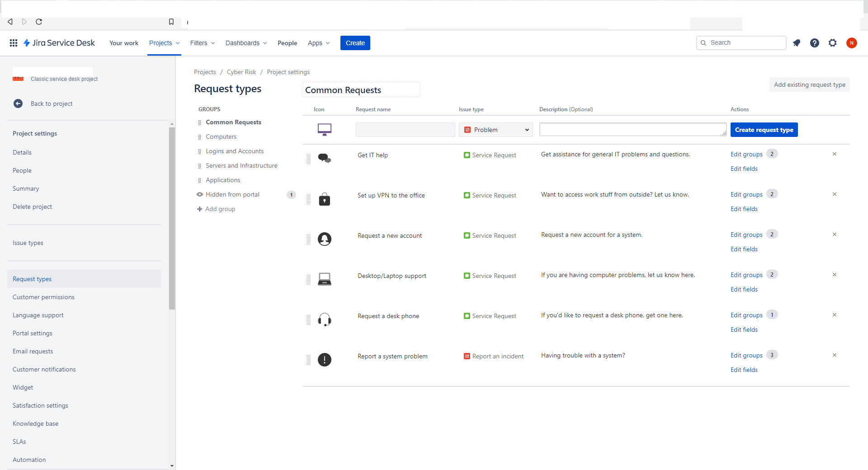Open the app switcher grid icon

(14, 43)
